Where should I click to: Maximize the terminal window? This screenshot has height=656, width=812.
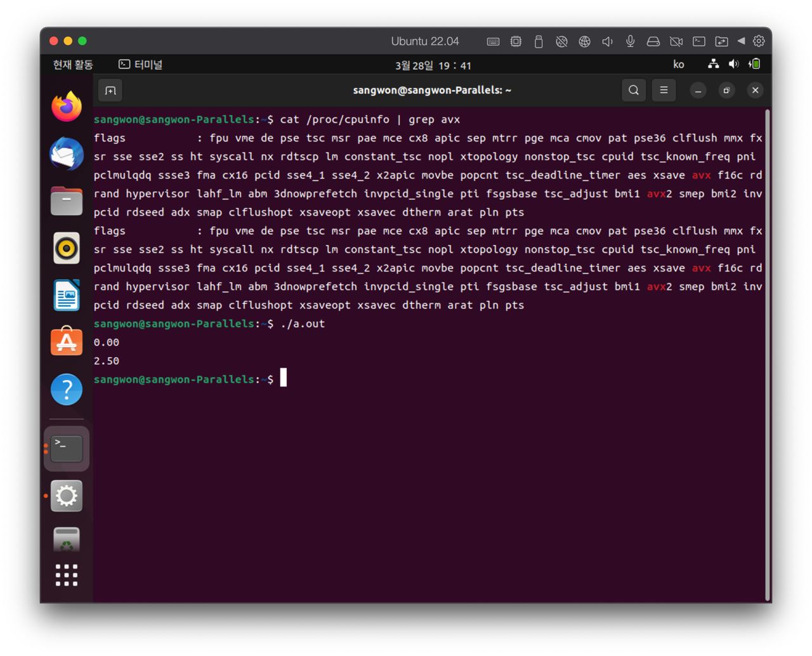(726, 91)
